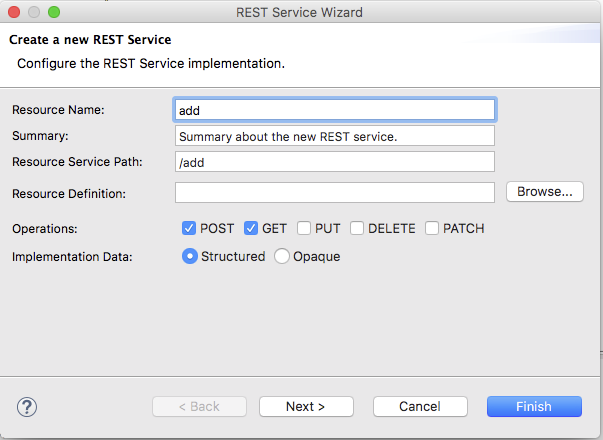The image size is (603, 440).
Task: Cancel the REST service wizard
Action: coord(420,407)
